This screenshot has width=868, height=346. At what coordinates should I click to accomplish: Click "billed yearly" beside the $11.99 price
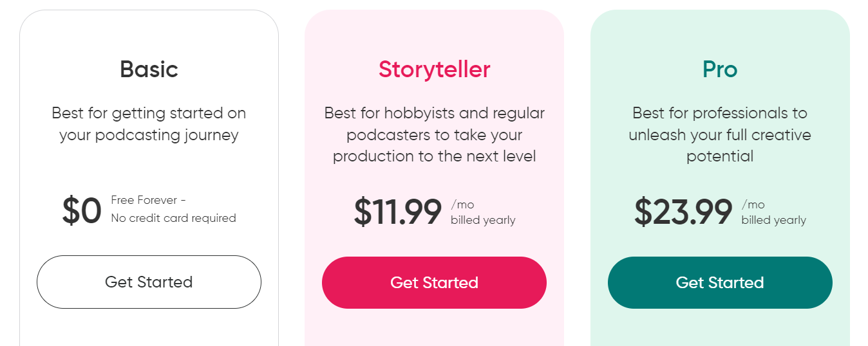click(483, 220)
